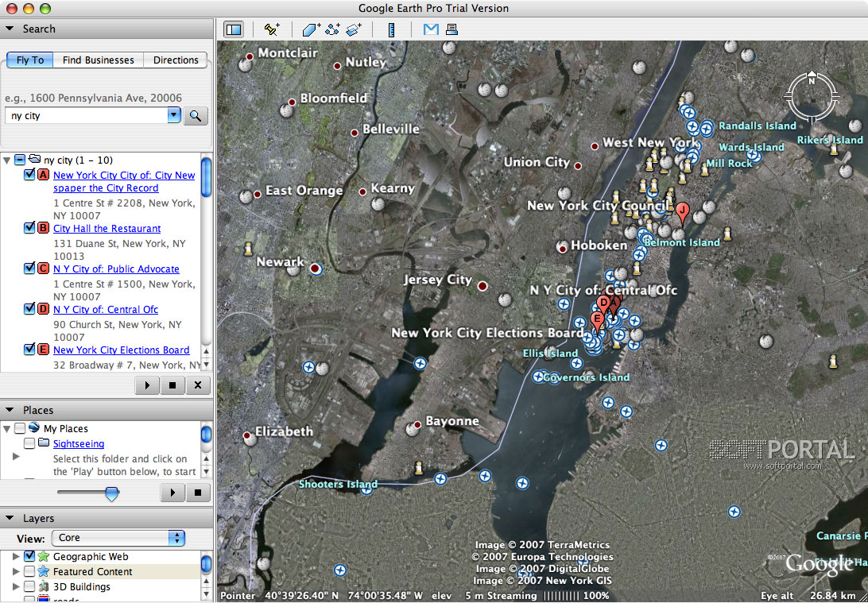Switch to the Directions tab
Viewport: 868px width, 603px height.
(176, 60)
